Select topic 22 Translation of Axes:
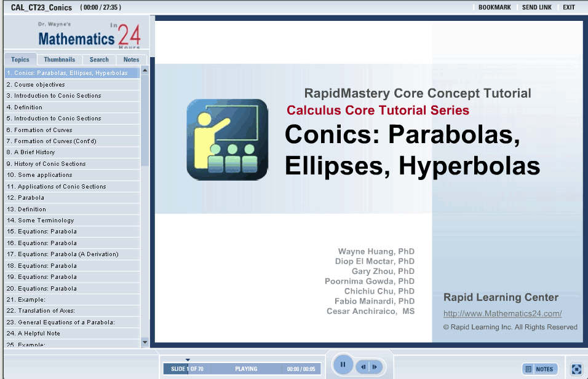 73,311
